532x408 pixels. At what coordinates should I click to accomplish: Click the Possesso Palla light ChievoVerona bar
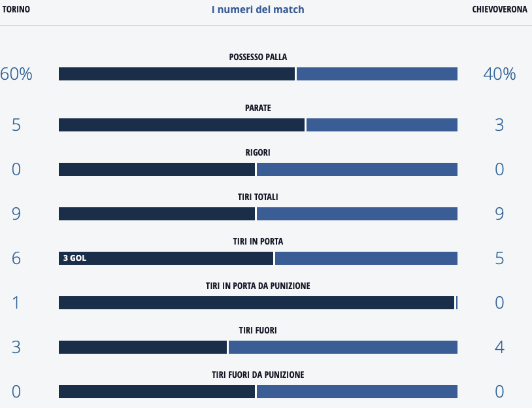[x=377, y=74]
